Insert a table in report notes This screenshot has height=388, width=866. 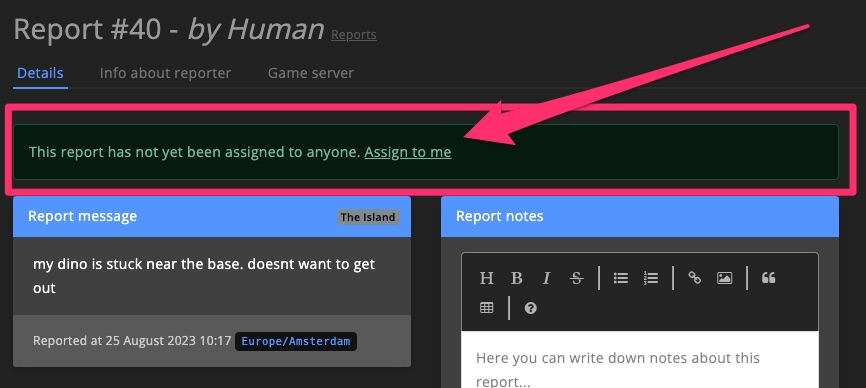pos(486,307)
